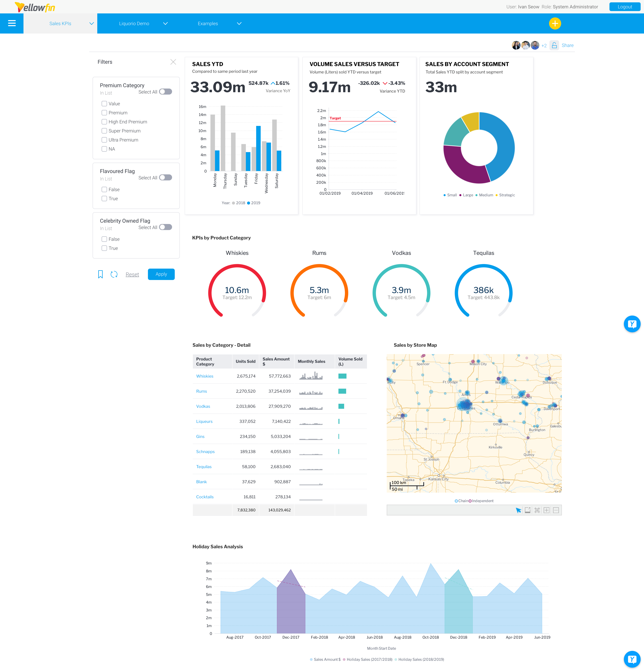The width and height of the screenshot is (644, 671).
Task: Click the Apply filters button
Action: [x=161, y=274]
